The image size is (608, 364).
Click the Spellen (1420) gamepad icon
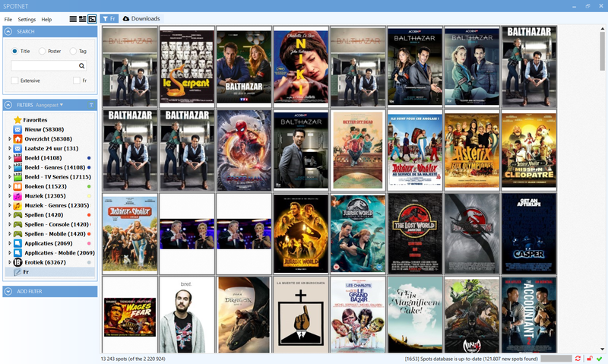17,215
